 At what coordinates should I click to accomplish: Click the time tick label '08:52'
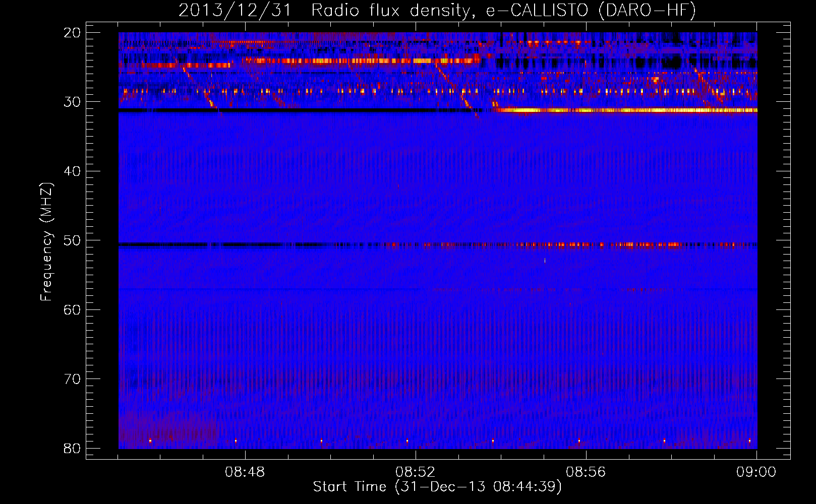click(x=416, y=472)
